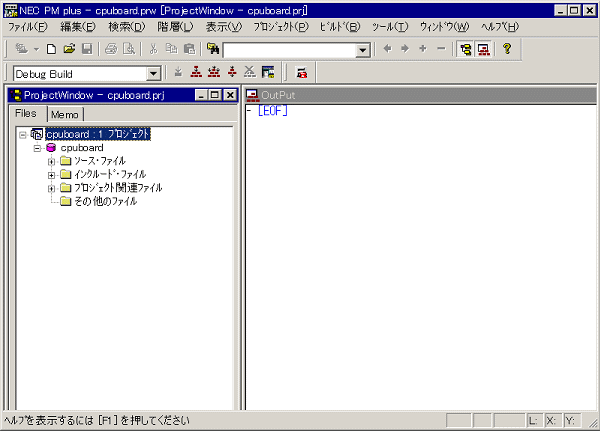
Task: Click the minus collapse-layer icon
Action: coord(441,49)
